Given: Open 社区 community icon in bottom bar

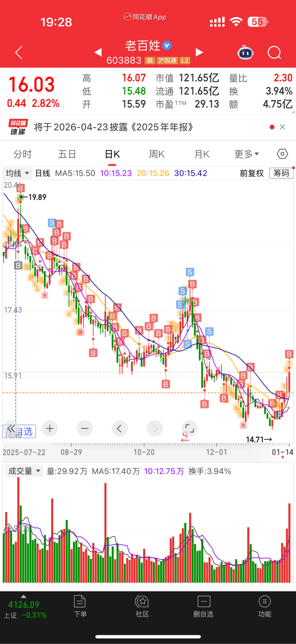Looking at the screenshot, I should [x=142, y=606].
